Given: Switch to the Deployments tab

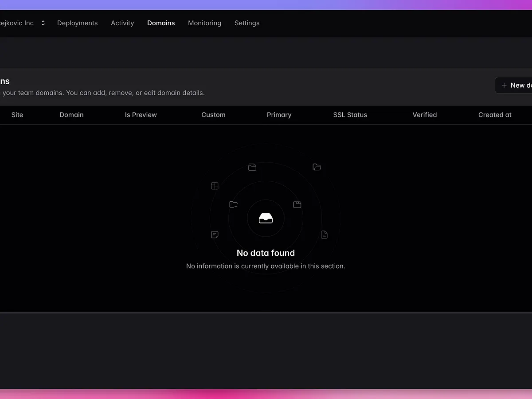Looking at the screenshot, I should (x=77, y=23).
